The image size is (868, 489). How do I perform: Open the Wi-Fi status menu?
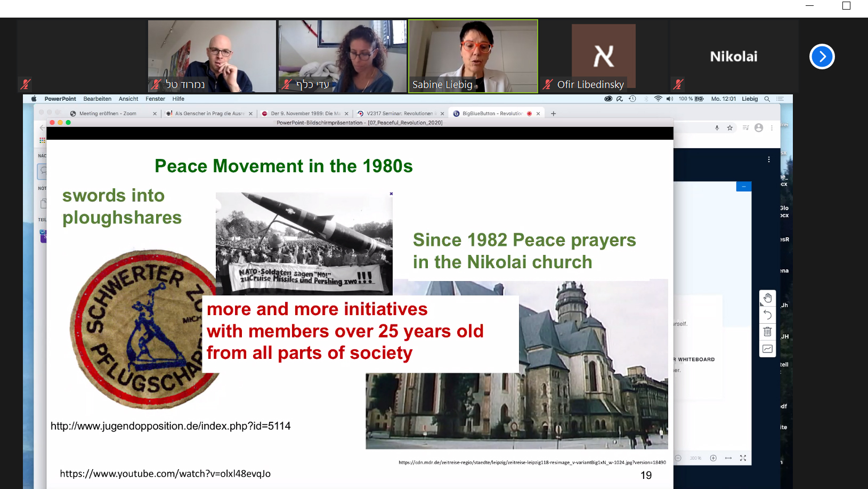pos(658,99)
